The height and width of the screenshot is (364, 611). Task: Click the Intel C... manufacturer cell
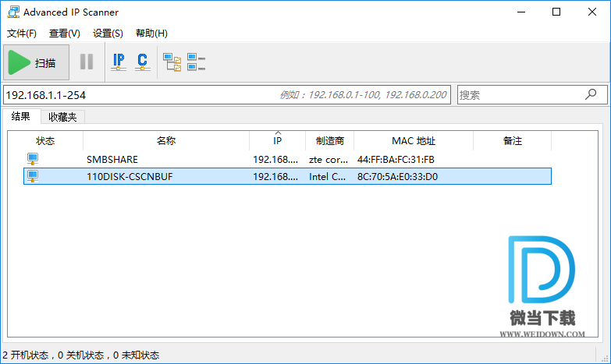click(x=327, y=177)
